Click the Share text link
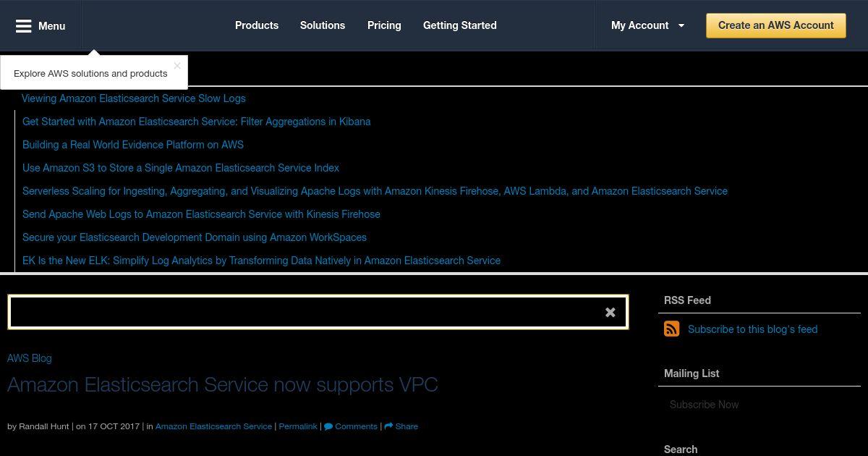 [407, 426]
